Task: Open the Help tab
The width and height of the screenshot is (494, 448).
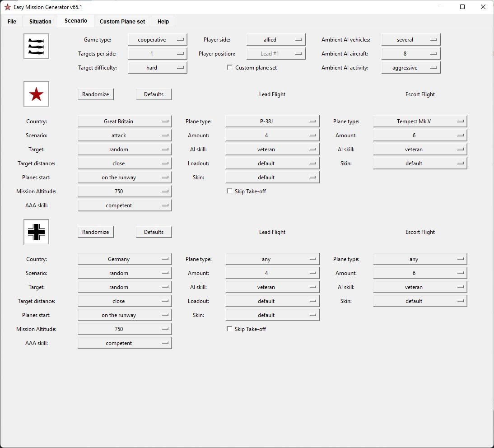Action: (163, 21)
